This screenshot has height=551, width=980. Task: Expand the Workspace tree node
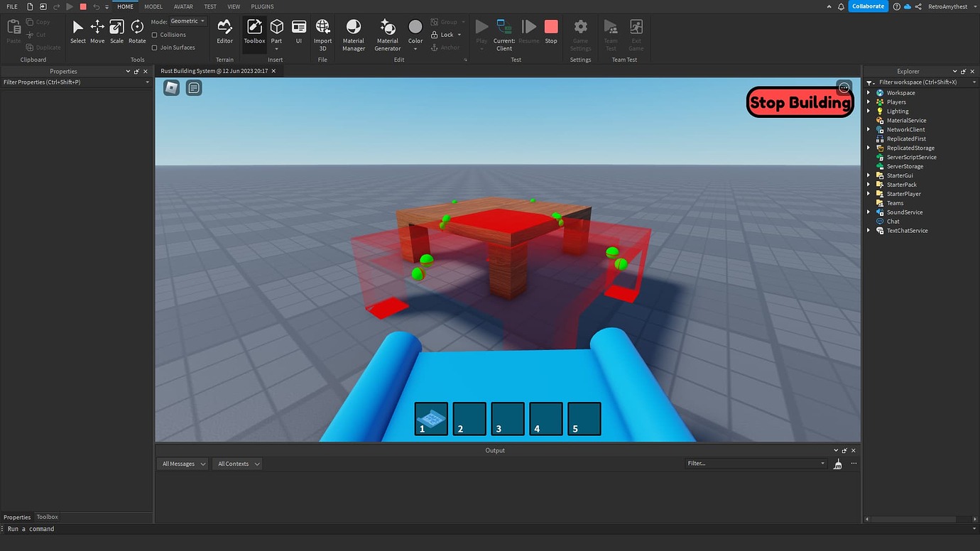pos(869,93)
